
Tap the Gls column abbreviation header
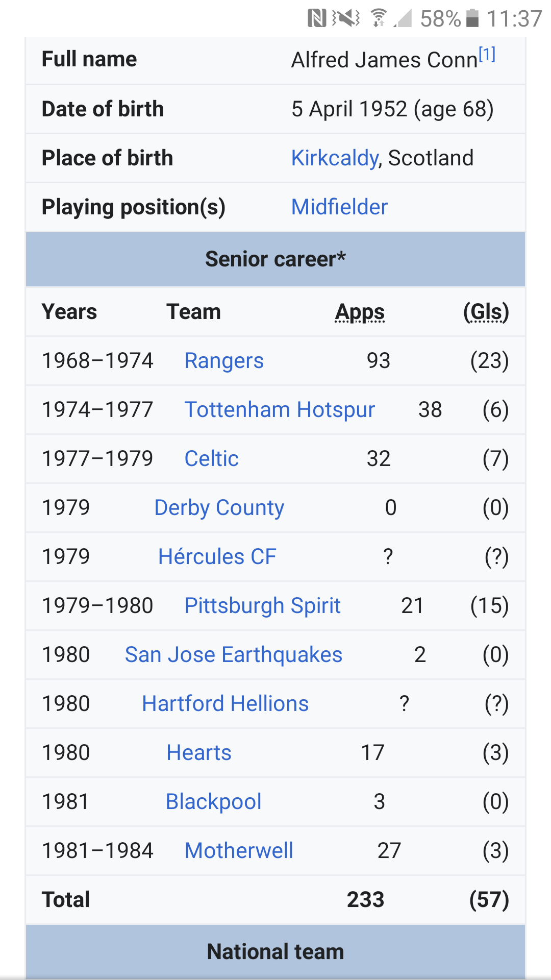click(486, 312)
